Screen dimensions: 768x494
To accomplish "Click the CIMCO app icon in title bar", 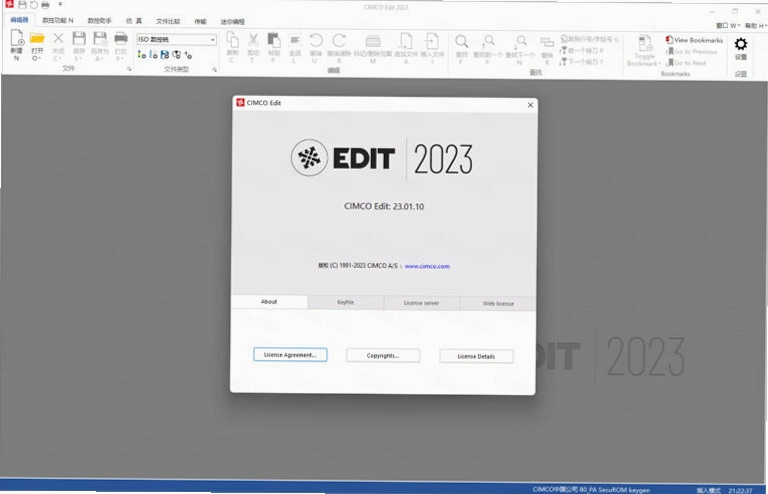I will tap(9, 4).
